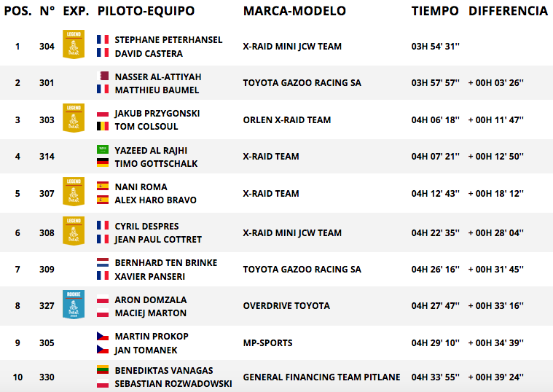The image size is (553, 392).
Task: Click the Qatar flag next to Nasser Al-Attiyah
Action: click(103, 76)
